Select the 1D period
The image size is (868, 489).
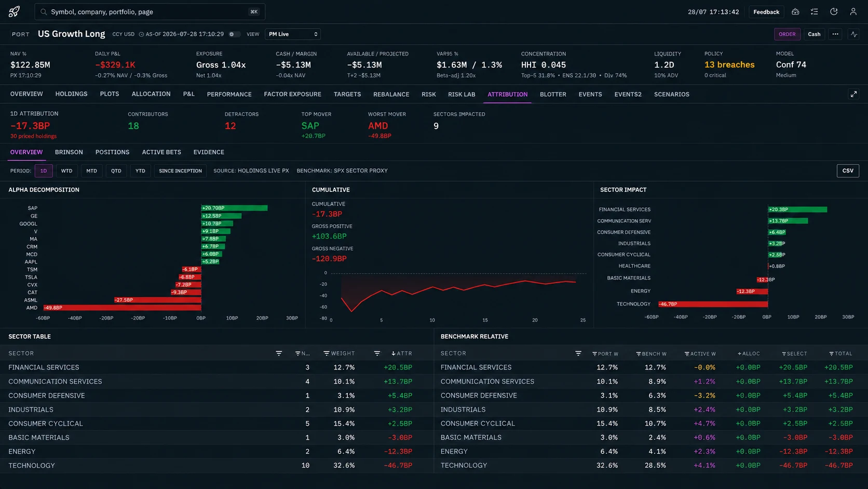coord(44,171)
